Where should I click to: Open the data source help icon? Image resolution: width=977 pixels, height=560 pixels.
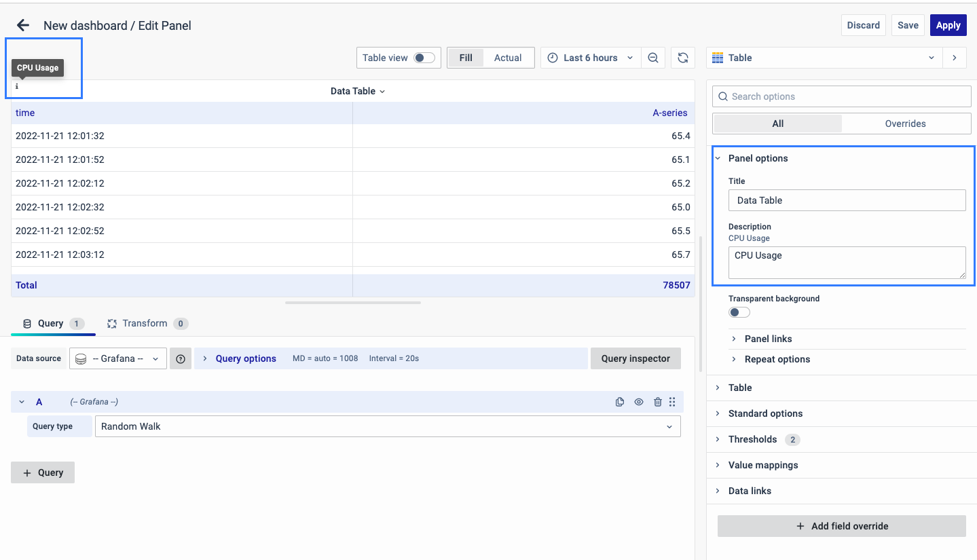[181, 358]
